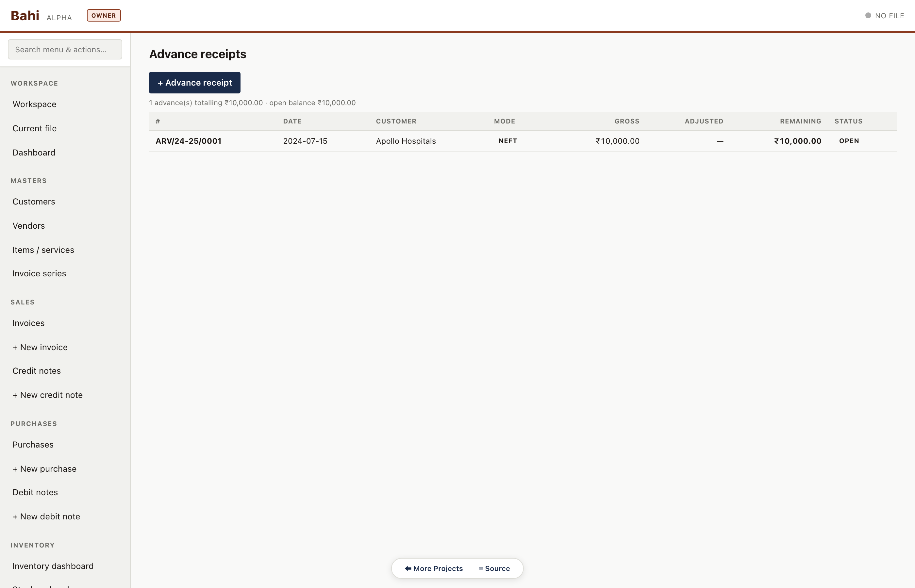Open advance receipt ARV/24-25/0001
This screenshot has height=588, width=915.
coord(188,141)
